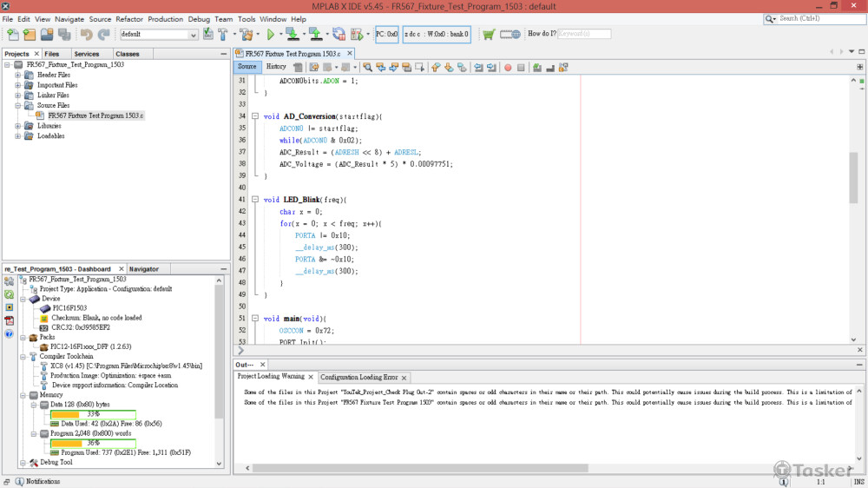Open the Microchip store shopping cart icon
This screenshot has height=488, width=868.
point(489,35)
